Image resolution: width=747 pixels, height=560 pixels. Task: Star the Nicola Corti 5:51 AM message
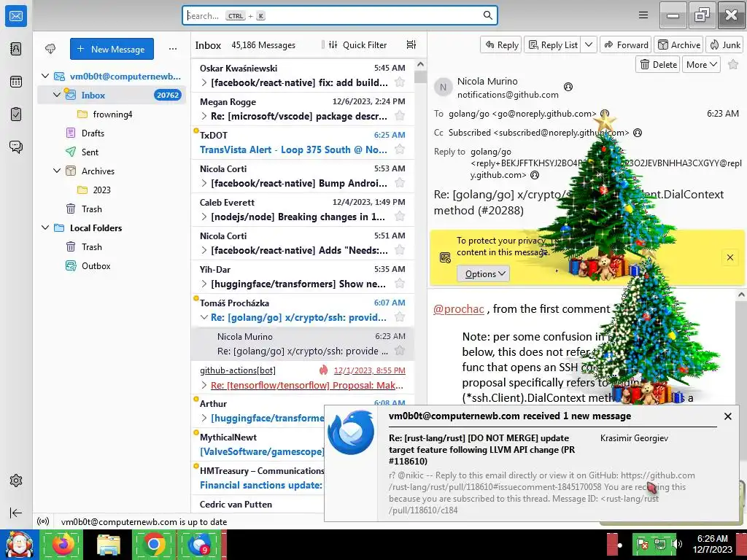[x=400, y=250]
